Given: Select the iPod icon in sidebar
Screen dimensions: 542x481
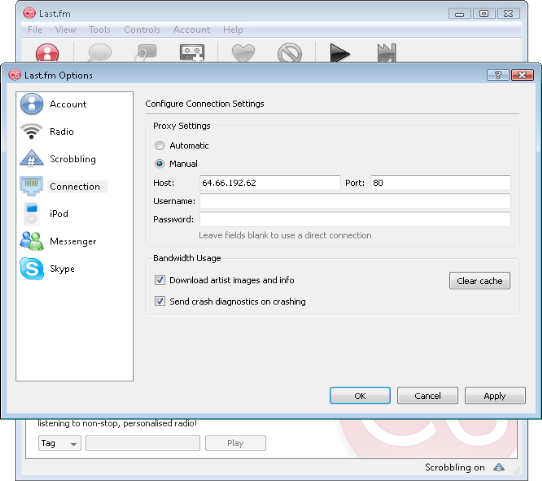Looking at the screenshot, I should tap(31, 214).
